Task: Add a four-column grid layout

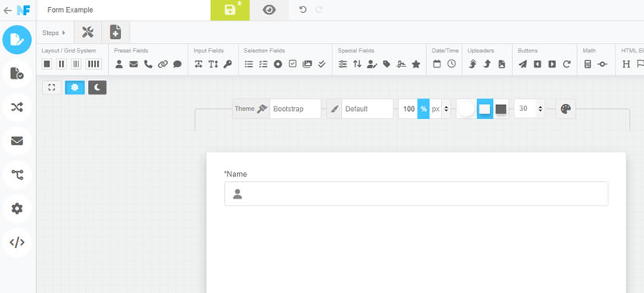Action: 93,64
